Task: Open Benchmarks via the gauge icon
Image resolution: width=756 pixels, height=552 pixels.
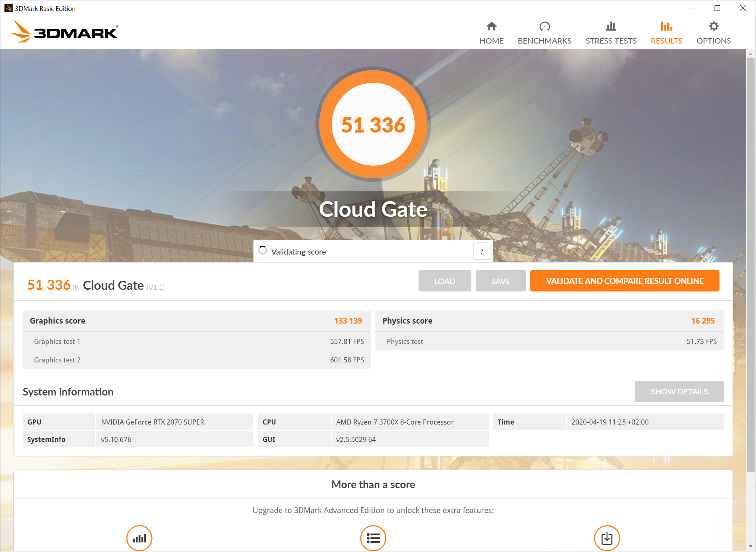Action: point(544,26)
